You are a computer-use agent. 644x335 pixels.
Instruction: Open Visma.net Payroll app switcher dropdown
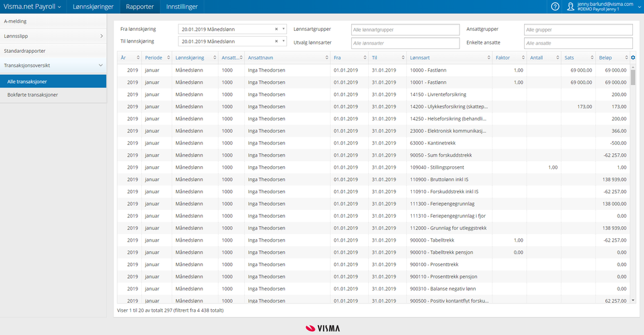(x=32, y=6)
